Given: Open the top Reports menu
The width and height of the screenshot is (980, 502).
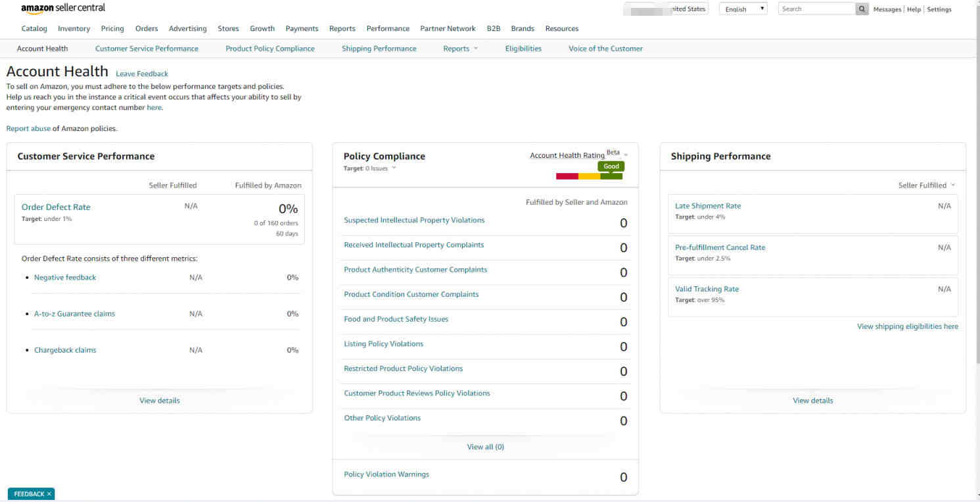Looking at the screenshot, I should [x=342, y=29].
